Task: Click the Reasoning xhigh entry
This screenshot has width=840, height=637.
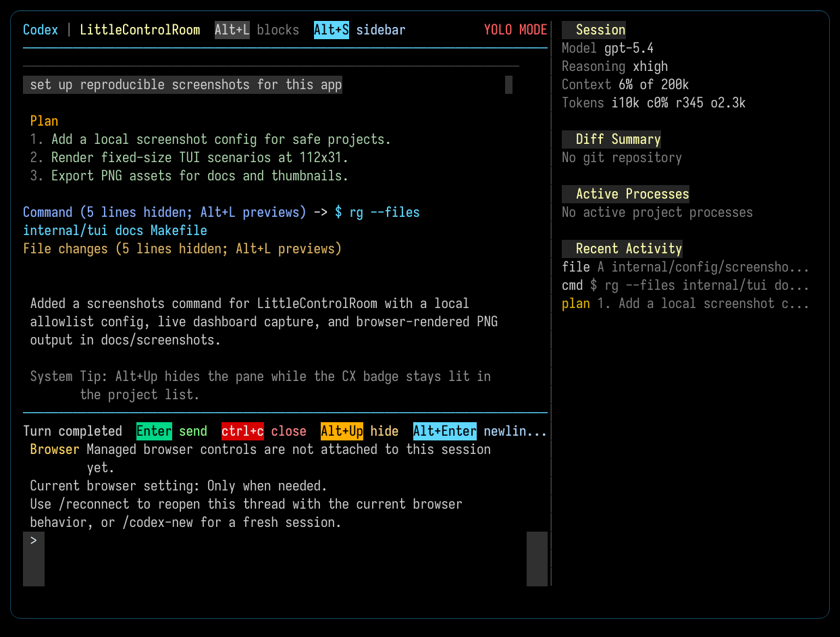Action: point(615,66)
